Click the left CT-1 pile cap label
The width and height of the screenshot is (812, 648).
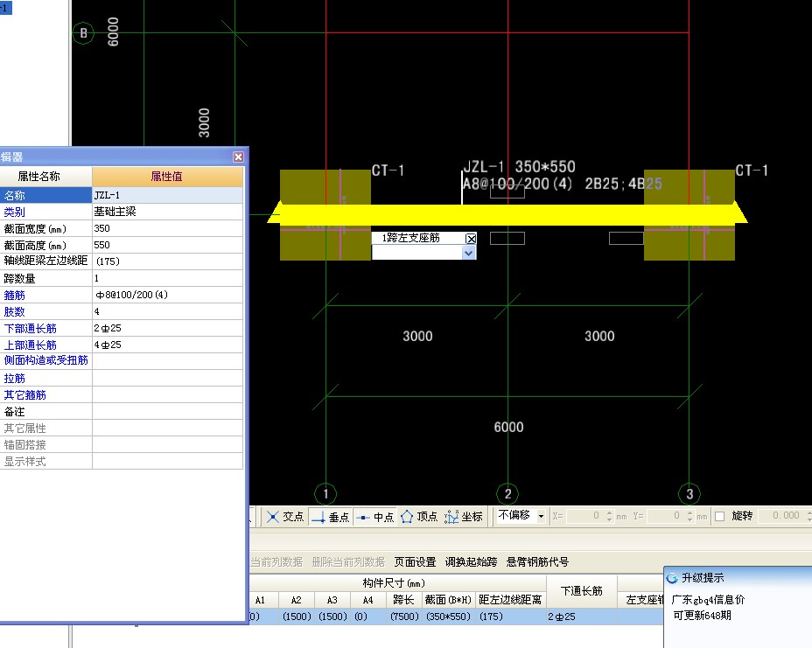coord(388,171)
